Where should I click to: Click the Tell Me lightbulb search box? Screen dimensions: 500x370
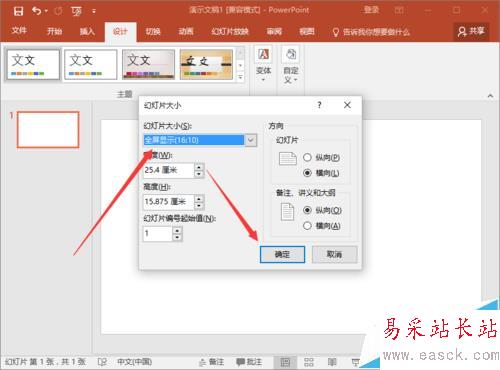[371, 32]
